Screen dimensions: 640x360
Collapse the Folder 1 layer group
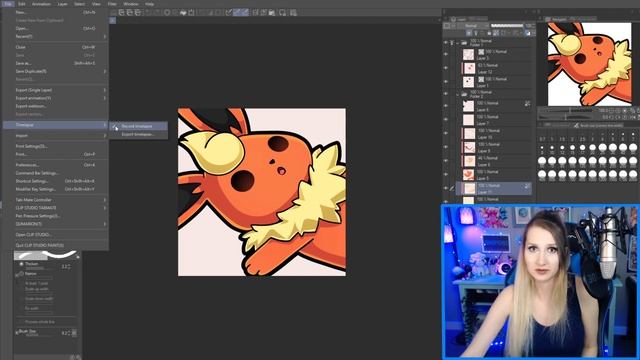click(x=458, y=42)
